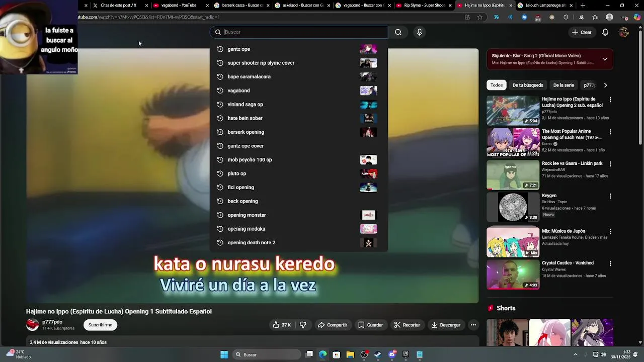This screenshot has width=644, height=362.
Task: Choose the 'flcl opening' suggestion
Action: tap(298, 188)
